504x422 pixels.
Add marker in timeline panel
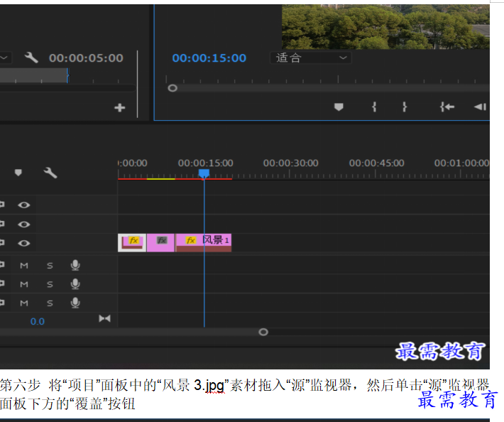pyautogui.click(x=18, y=173)
